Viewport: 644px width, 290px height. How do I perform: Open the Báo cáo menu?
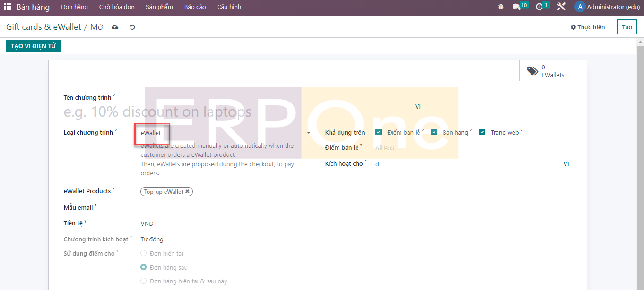tap(195, 7)
